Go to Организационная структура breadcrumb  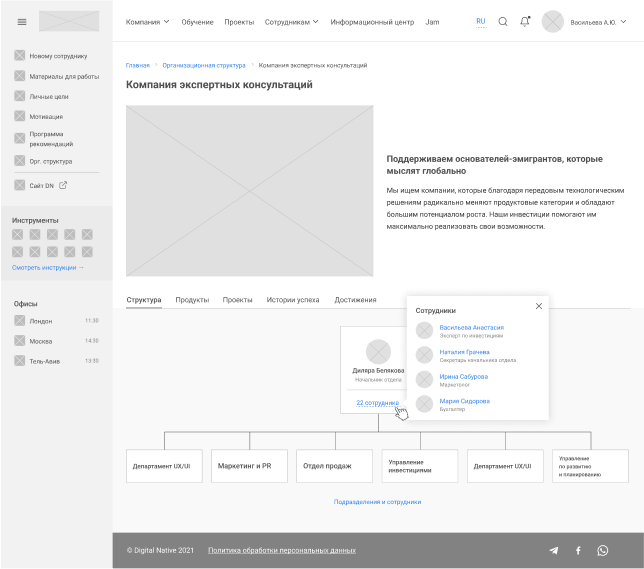point(204,65)
